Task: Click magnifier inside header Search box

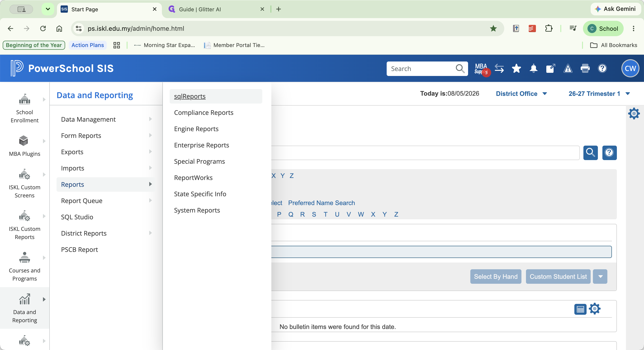Action: click(460, 69)
